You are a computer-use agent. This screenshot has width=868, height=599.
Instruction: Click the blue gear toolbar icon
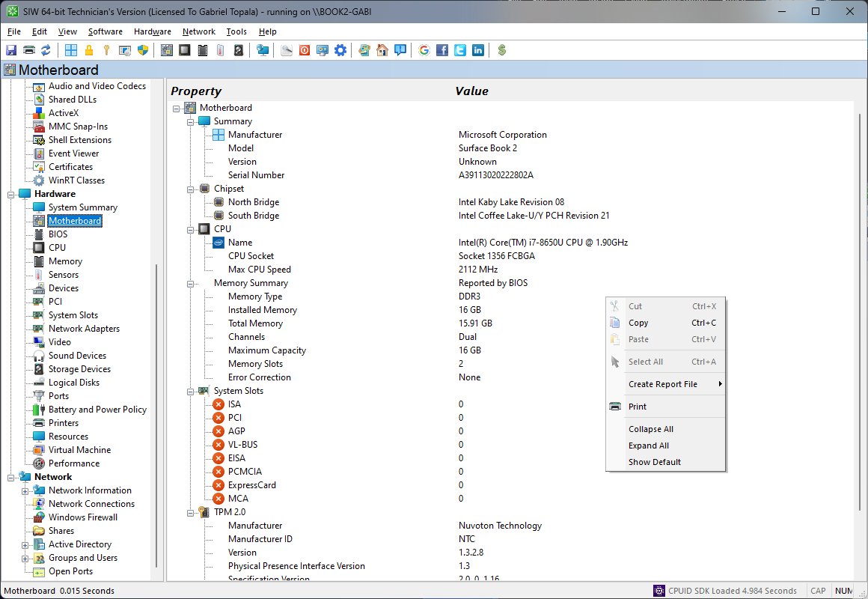[x=340, y=50]
